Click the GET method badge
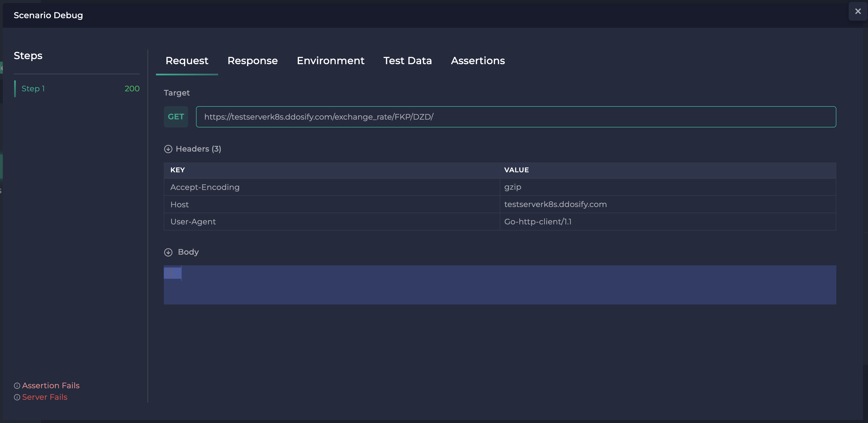868x423 pixels. point(176,117)
